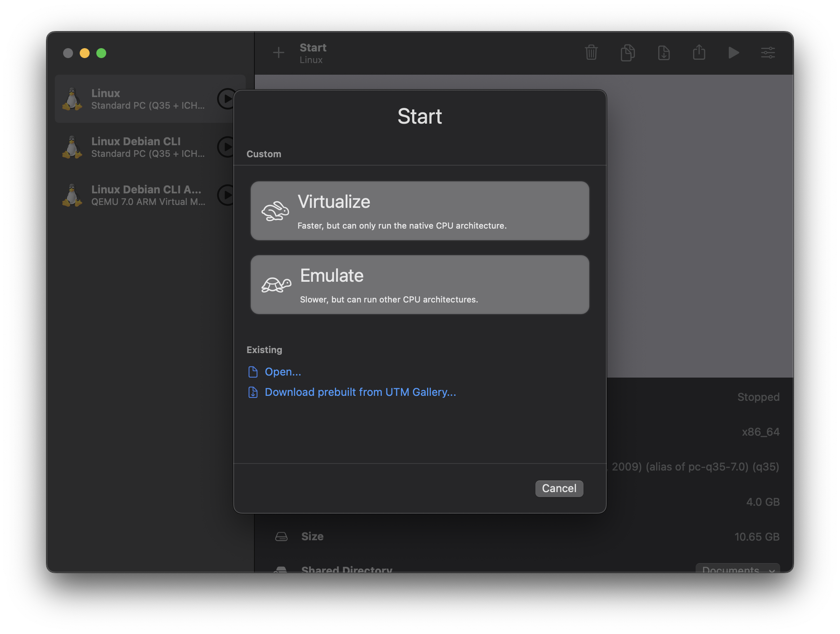Start the QEMU 7.0 ARM VM play button
The width and height of the screenshot is (840, 634).
point(227,195)
